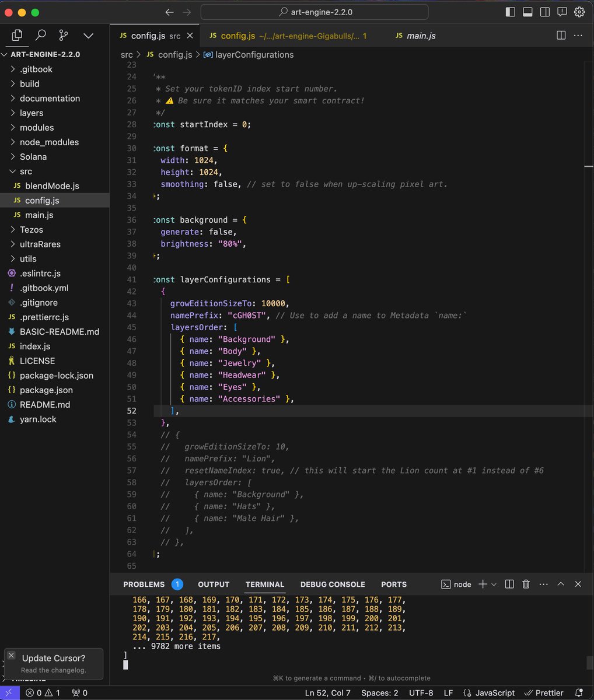Switch to the main.js tab
Screen dimensions: 594x700
point(416,36)
